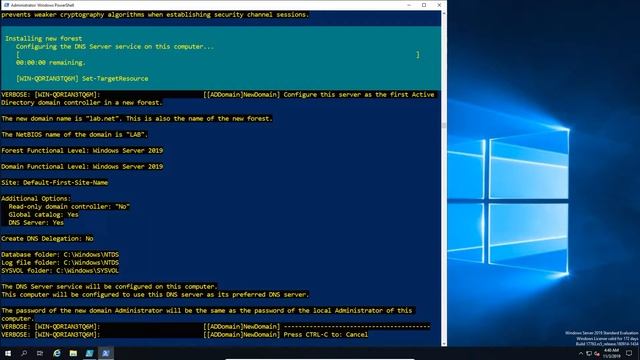Open Task View on the taskbar
Image resolution: width=640 pixels, height=360 pixels.
pos(40,353)
